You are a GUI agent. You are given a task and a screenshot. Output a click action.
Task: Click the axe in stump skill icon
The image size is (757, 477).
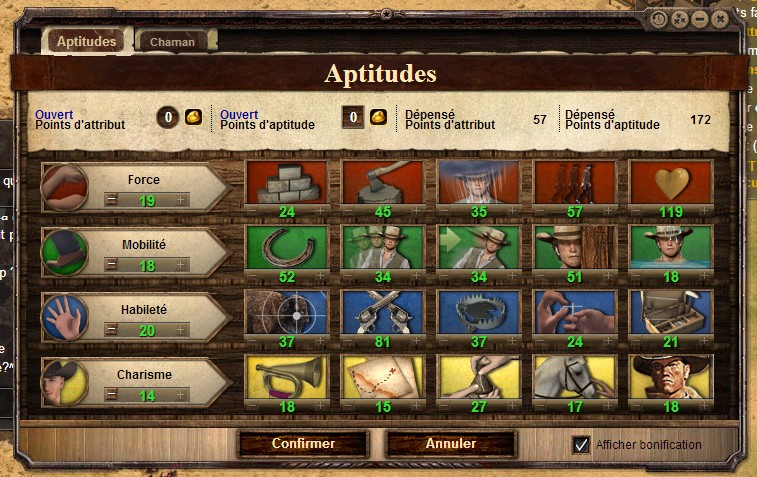[382, 182]
